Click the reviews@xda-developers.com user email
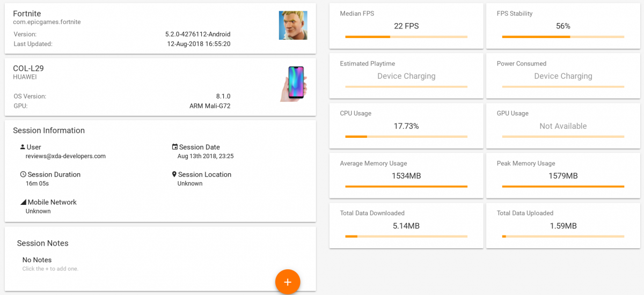 pos(65,156)
